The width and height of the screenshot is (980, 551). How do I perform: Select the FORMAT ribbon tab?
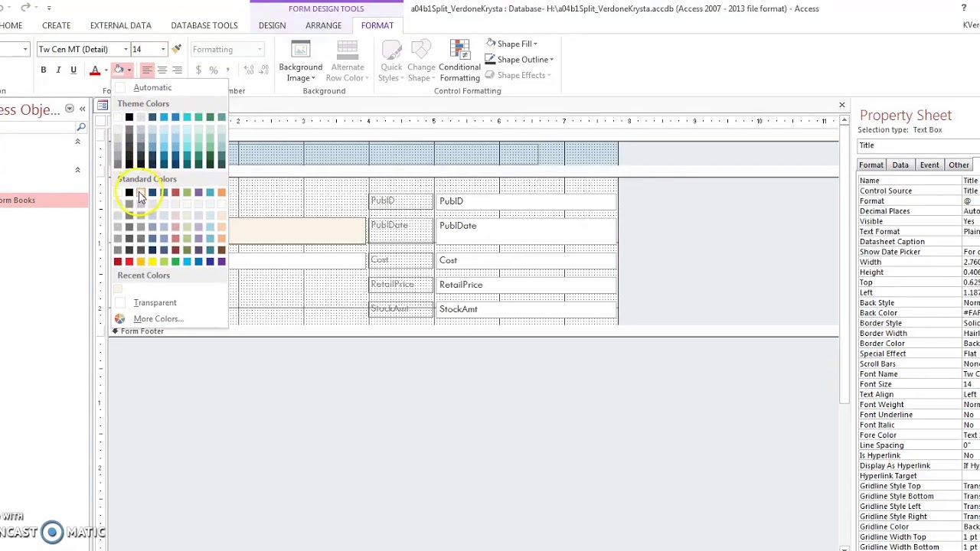(x=377, y=25)
